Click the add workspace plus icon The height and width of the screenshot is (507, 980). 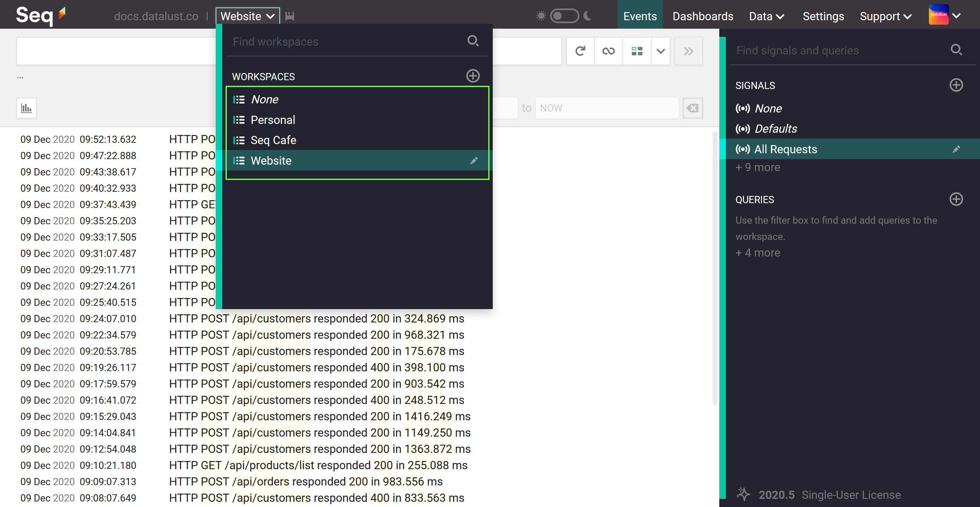[473, 76]
